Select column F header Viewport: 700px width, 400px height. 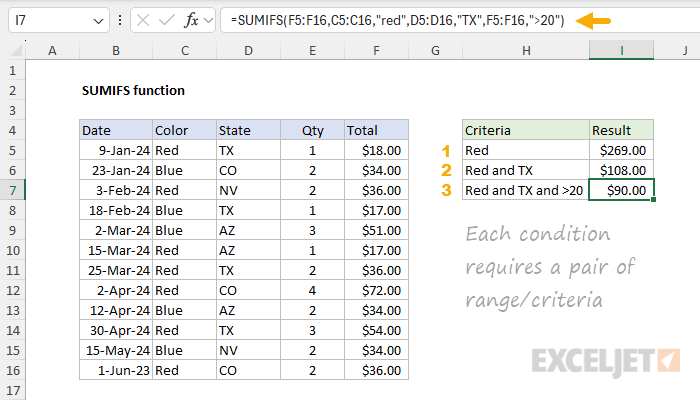[x=376, y=50]
